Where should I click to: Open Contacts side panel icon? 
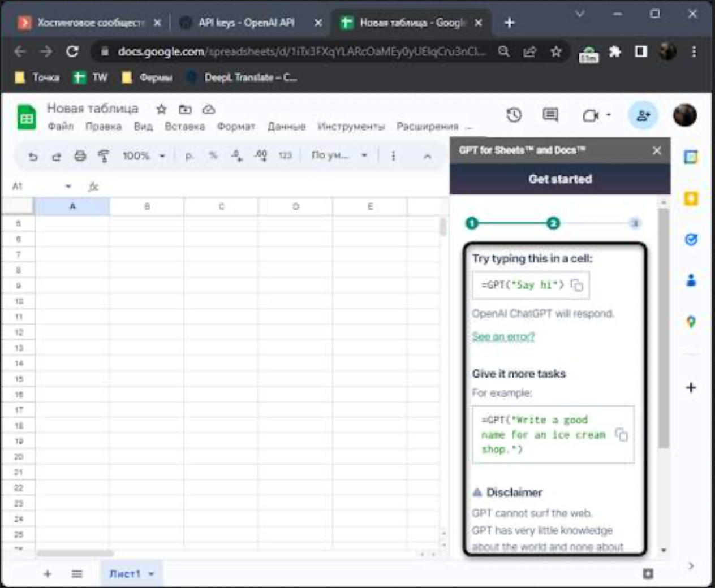tap(691, 280)
